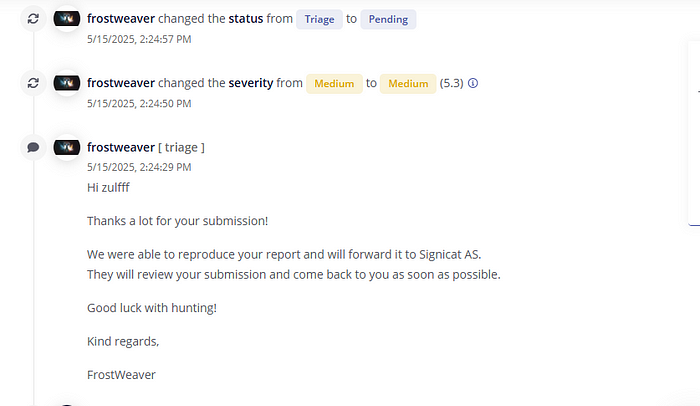Click the second Medium severity badge before 5.3

[408, 84]
